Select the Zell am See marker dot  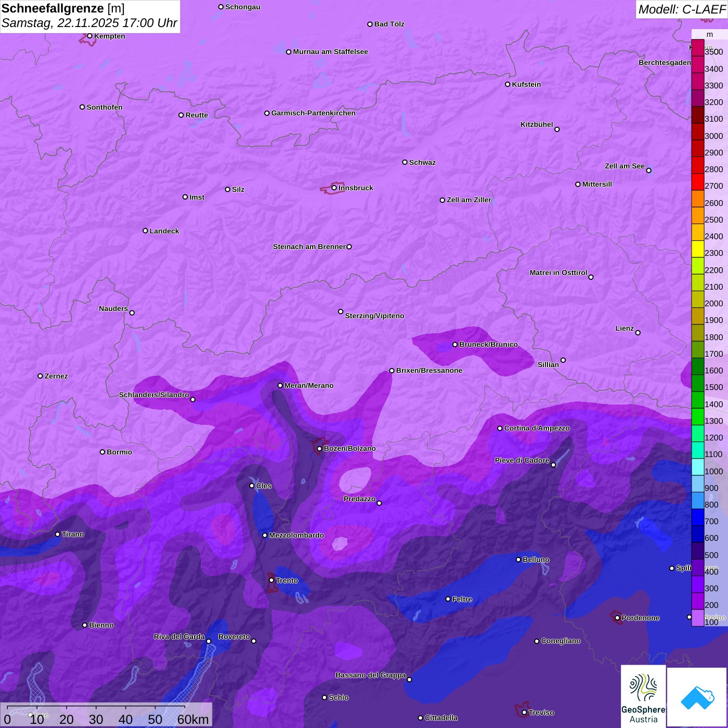click(x=649, y=171)
